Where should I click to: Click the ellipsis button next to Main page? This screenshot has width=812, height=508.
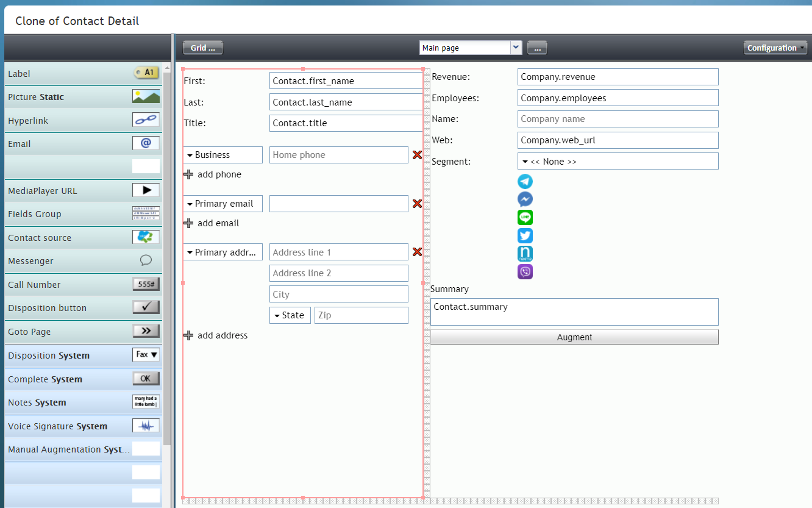[537, 48]
